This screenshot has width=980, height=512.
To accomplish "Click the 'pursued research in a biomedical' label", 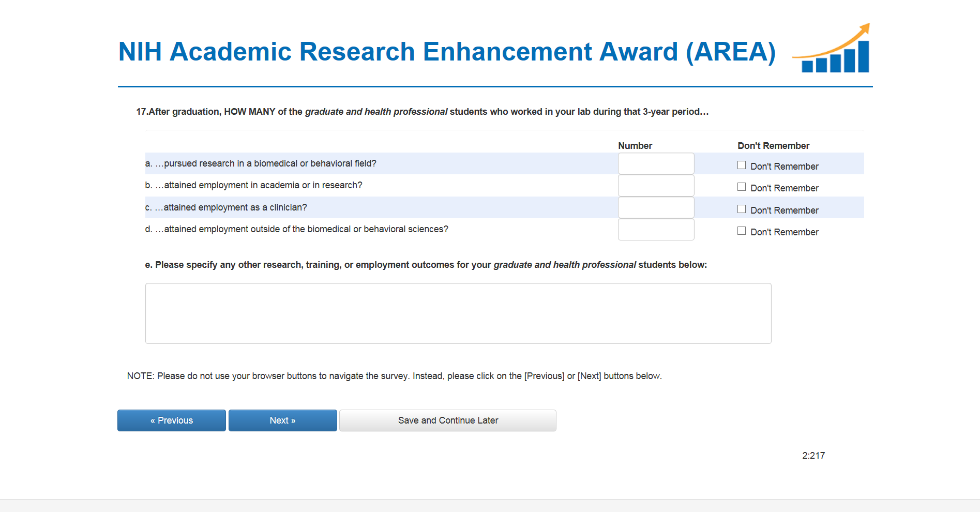I will [261, 163].
